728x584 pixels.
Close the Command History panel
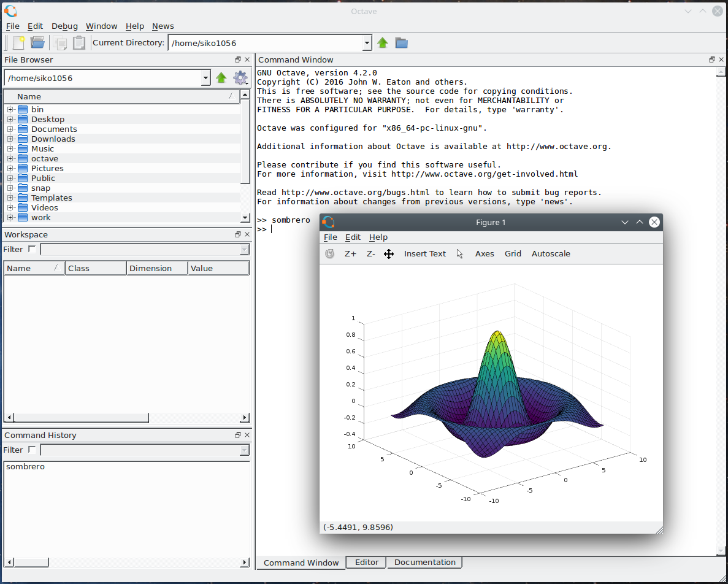(247, 435)
